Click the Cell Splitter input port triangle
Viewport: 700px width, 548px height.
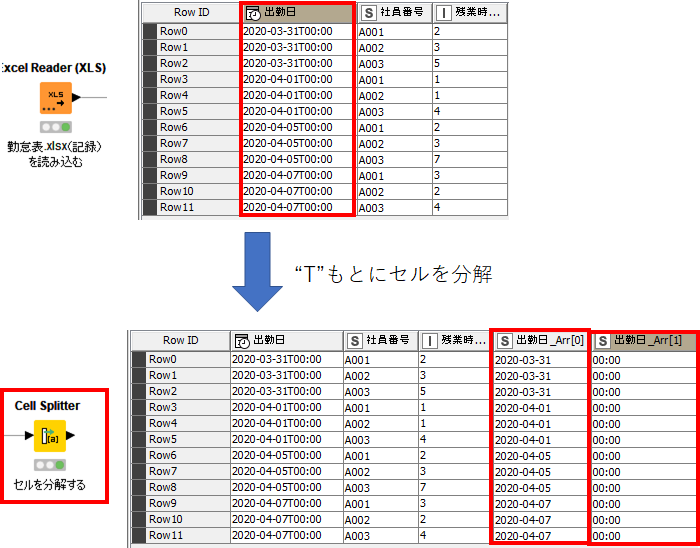pyautogui.click(x=29, y=436)
